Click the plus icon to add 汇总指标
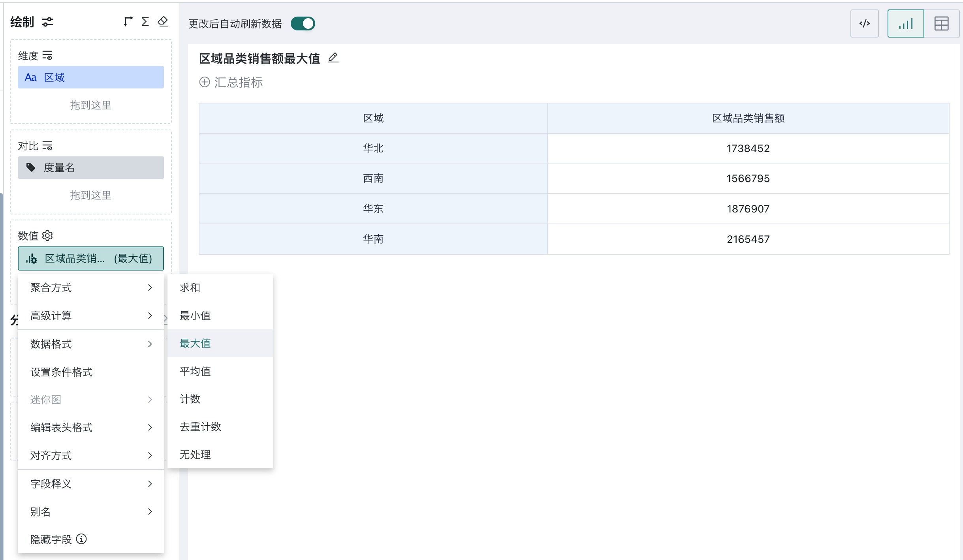The height and width of the screenshot is (560, 963). point(205,82)
